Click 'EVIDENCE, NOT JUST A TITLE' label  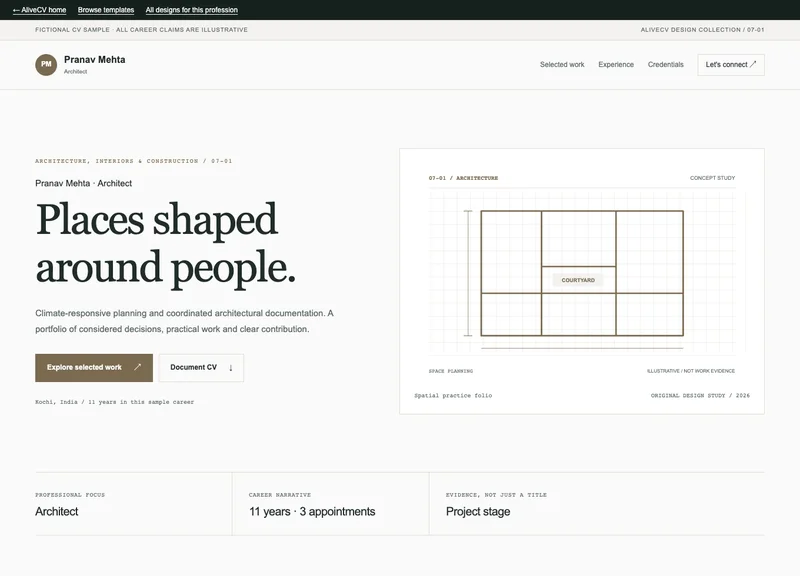coord(496,495)
